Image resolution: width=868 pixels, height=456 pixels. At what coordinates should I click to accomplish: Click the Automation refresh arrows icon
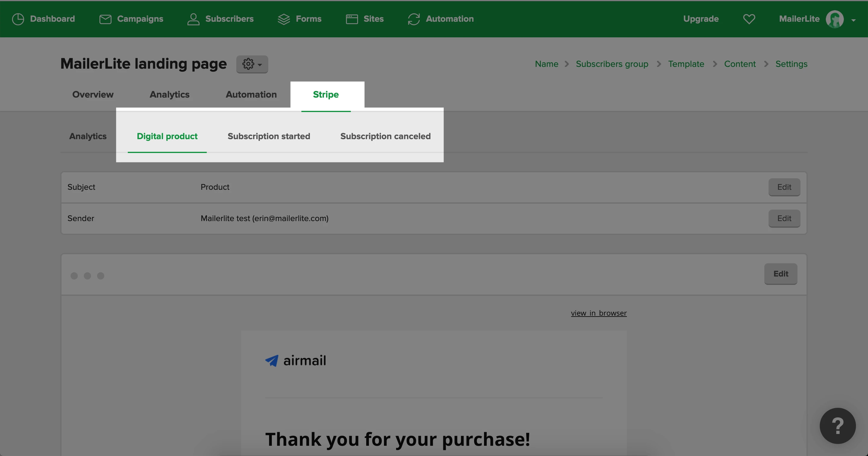click(x=414, y=19)
